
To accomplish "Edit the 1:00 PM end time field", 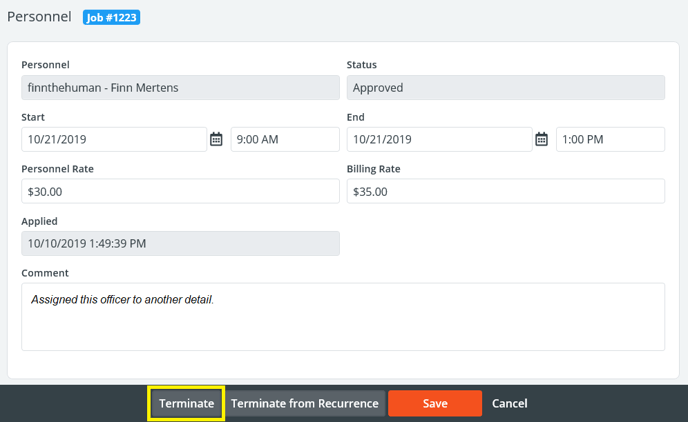I will point(610,140).
